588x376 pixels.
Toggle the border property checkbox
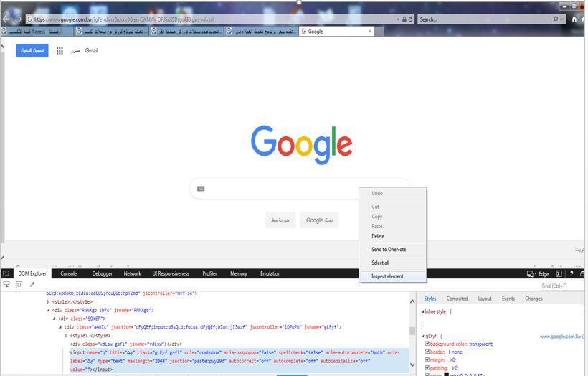point(427,352)
